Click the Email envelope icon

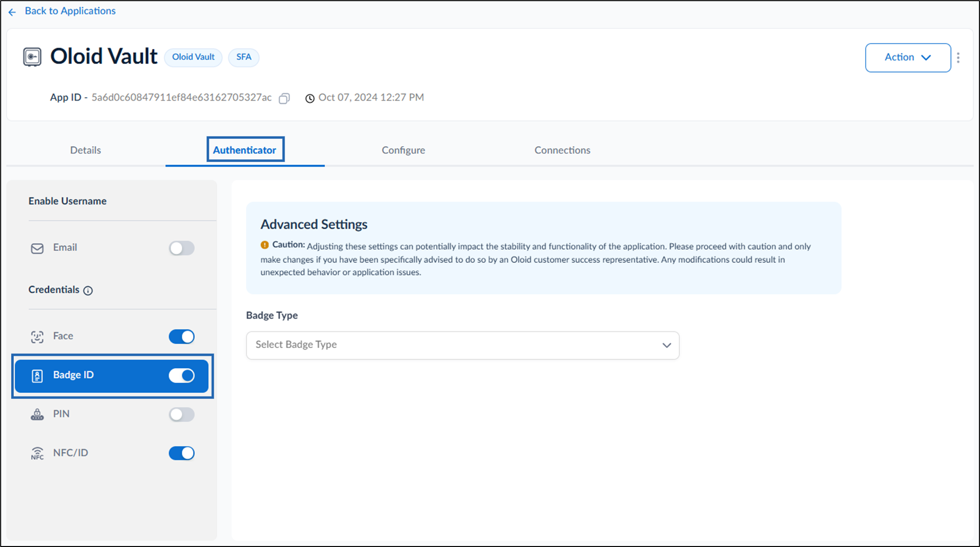click(x=37, y=248)
